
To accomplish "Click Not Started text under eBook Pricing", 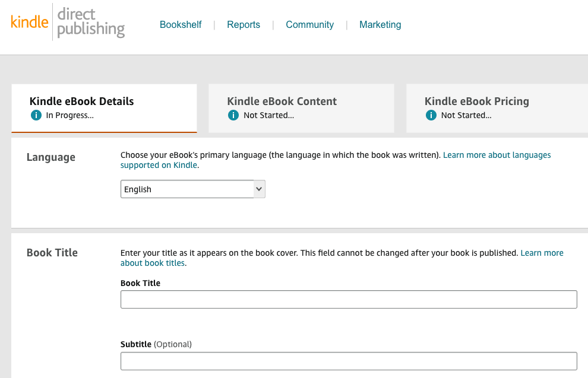I will pyautogui.click(x=466, y=115).
